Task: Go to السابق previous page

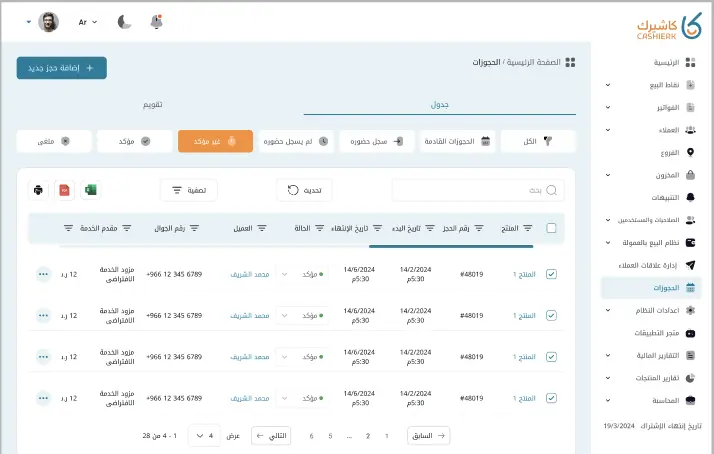Action: [428, 436]
